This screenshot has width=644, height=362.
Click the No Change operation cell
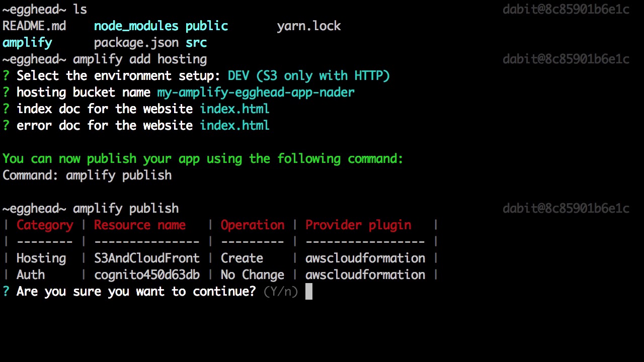pyautogui.click(x=252, y=275)
